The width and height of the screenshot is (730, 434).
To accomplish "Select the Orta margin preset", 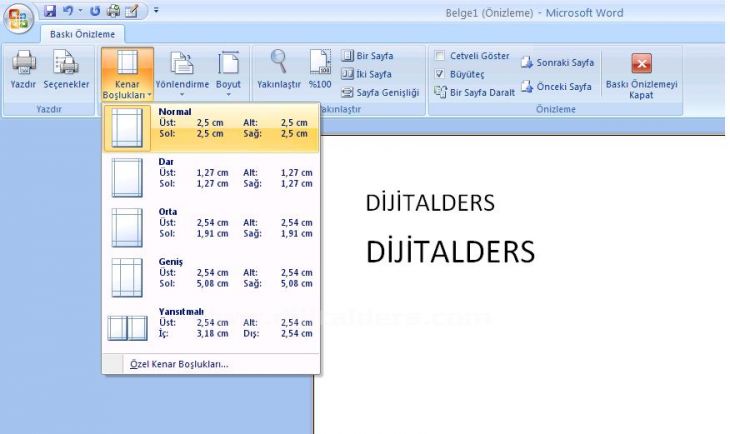I will coord(211,228).
